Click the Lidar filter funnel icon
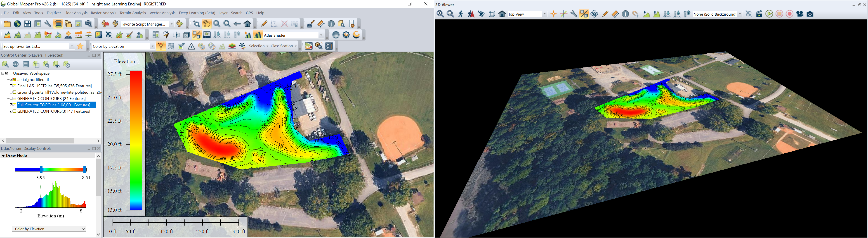The height and width of the screenshot is (238, 868). pyautogui.click(x=161, y=47)
